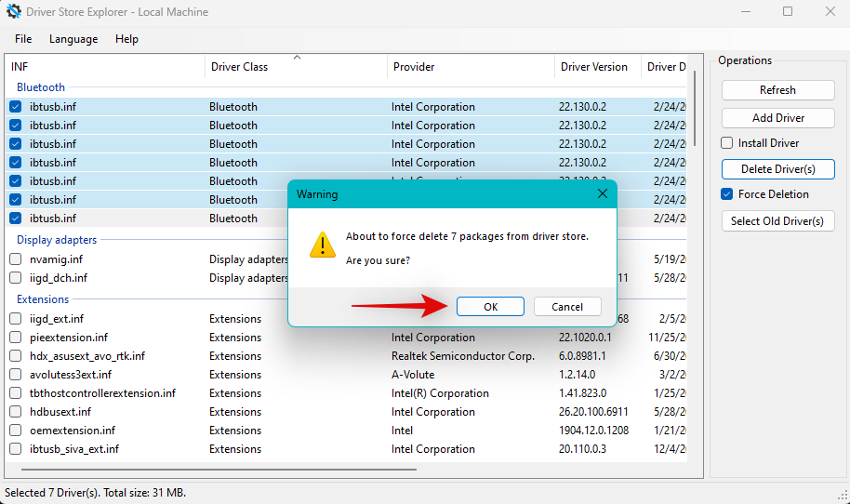Check the iigd_dch.inf driver checkbox
This screenshot has height=504, width=850.
16,278
